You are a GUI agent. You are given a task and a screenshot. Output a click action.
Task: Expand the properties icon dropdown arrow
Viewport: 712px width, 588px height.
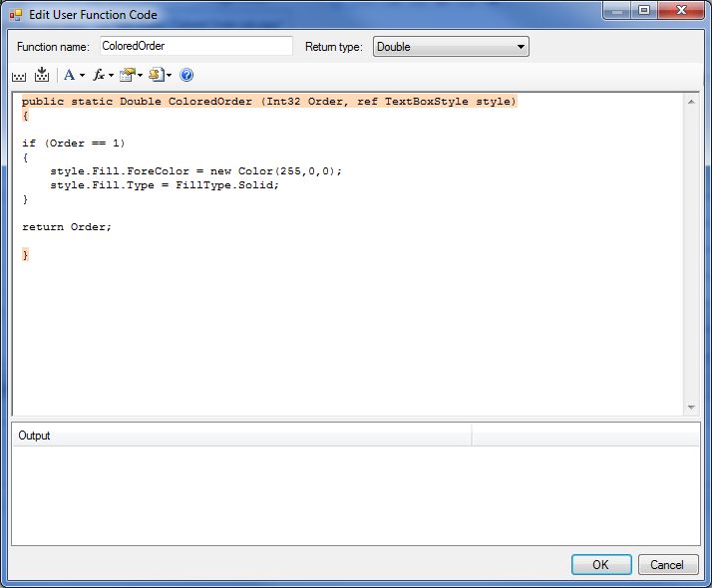pos(140,75)
